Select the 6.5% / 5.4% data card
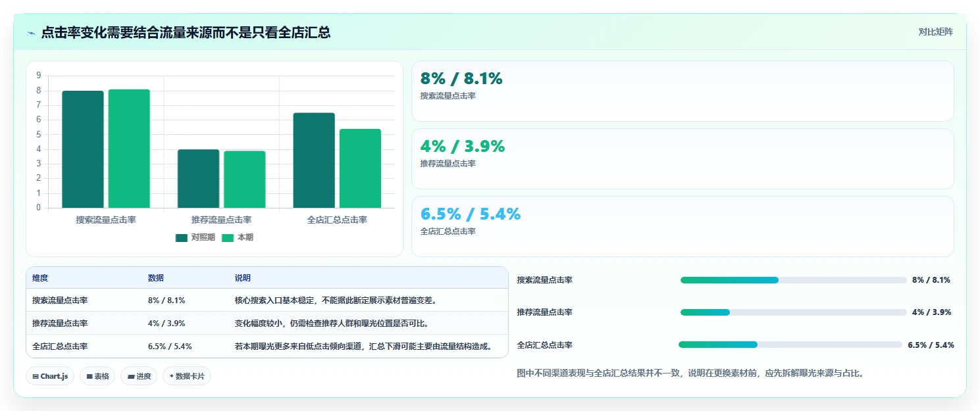Viewport: 980px width, 411px height. 683,226
